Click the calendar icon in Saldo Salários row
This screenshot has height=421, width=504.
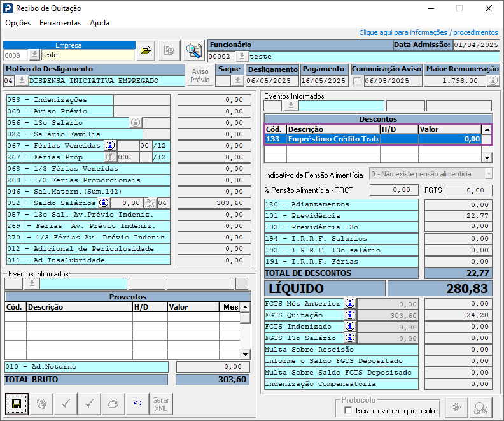tap(150, 203)
